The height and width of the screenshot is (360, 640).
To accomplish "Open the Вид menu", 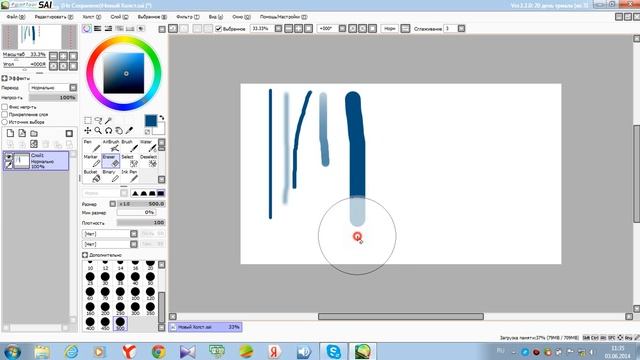I will (x=216, y=17).
